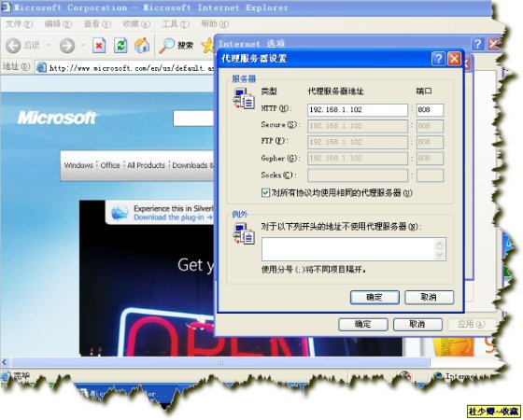Click the Refresh page icon
The image size is (523, 420).
[x=120, y=46]
